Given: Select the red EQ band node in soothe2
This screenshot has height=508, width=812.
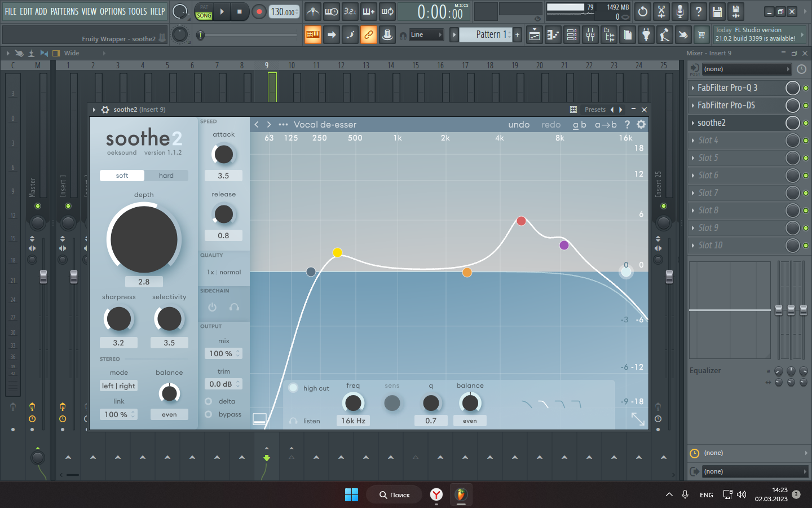Looking at the screenshot, I should click(x=521, y=221).
